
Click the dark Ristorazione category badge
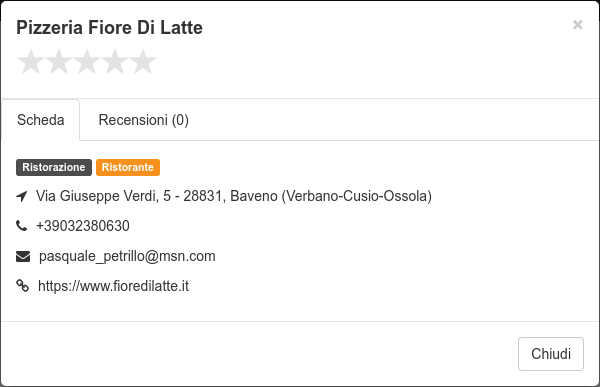[x=54, y=167]
